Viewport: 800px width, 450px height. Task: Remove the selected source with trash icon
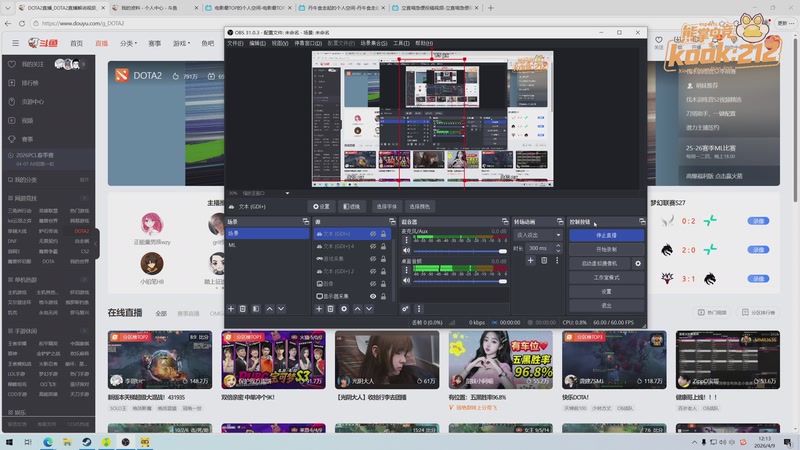click(331, 309)
